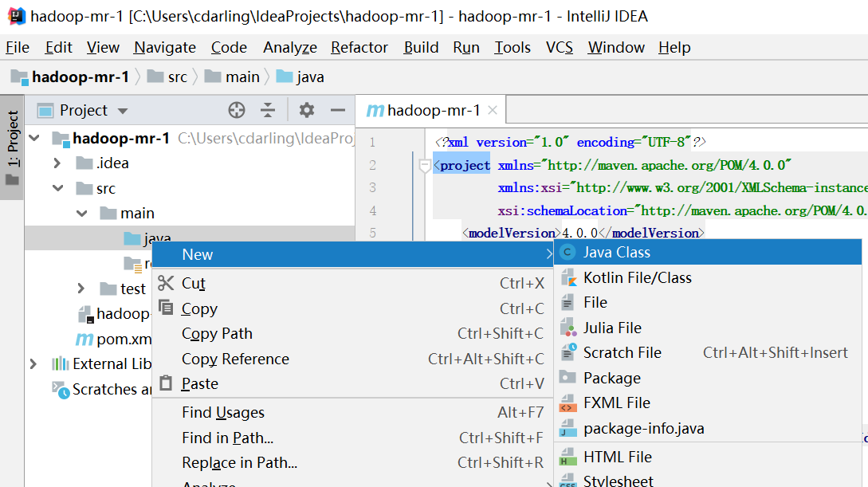This screenshot has width=868, height=487.
Task: Open the Refactor menu
Action: pos(359,48)
